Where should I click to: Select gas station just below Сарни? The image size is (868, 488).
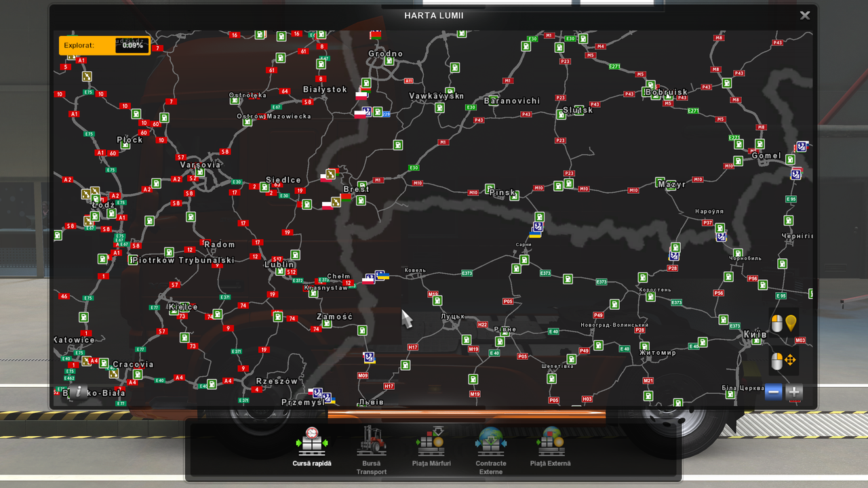[x=524, y=260]
